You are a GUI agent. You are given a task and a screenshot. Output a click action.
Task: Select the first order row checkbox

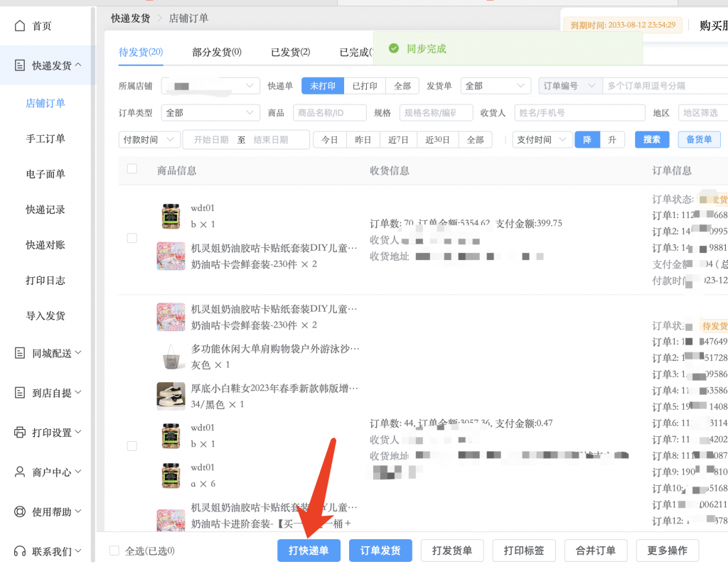point(132,238)
